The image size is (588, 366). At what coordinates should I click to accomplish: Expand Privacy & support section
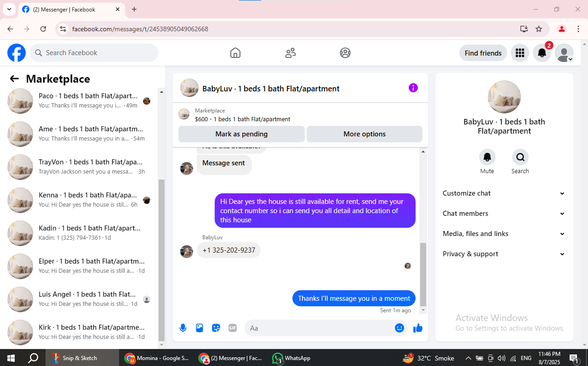[x=504, y=254]
